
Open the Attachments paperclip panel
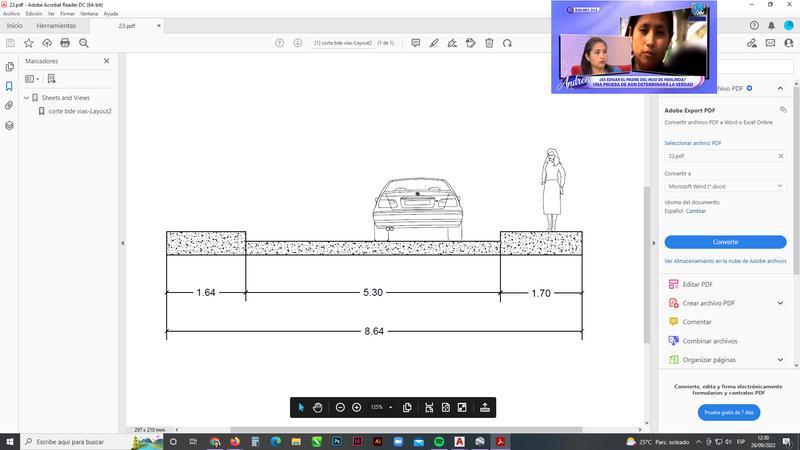[x=9, y=106]
